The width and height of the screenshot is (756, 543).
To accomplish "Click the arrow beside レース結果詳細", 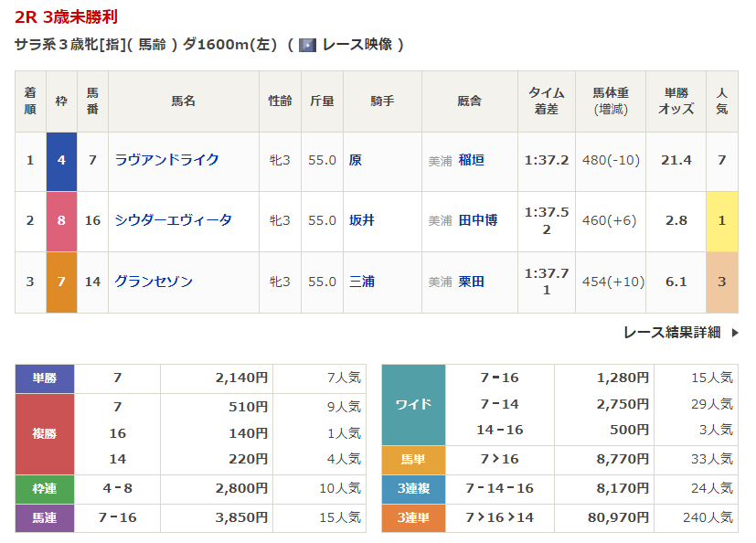I will pos(734,333).
